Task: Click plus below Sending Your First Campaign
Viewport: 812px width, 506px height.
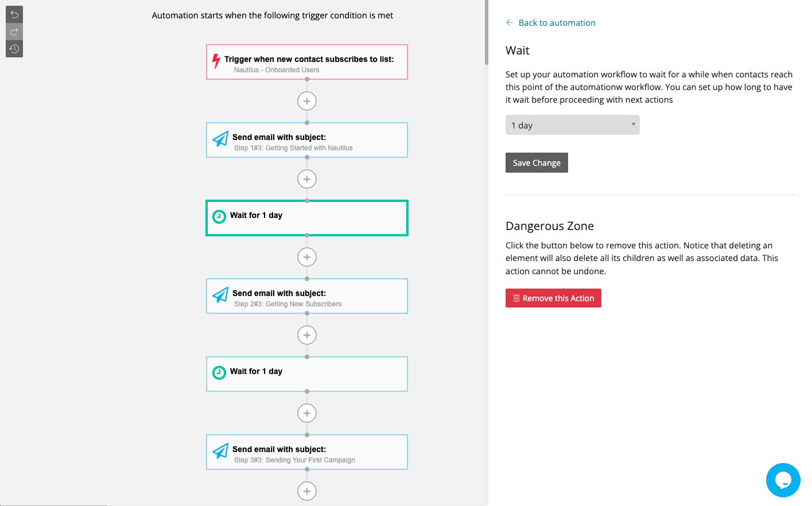Action: coord(307,491)
